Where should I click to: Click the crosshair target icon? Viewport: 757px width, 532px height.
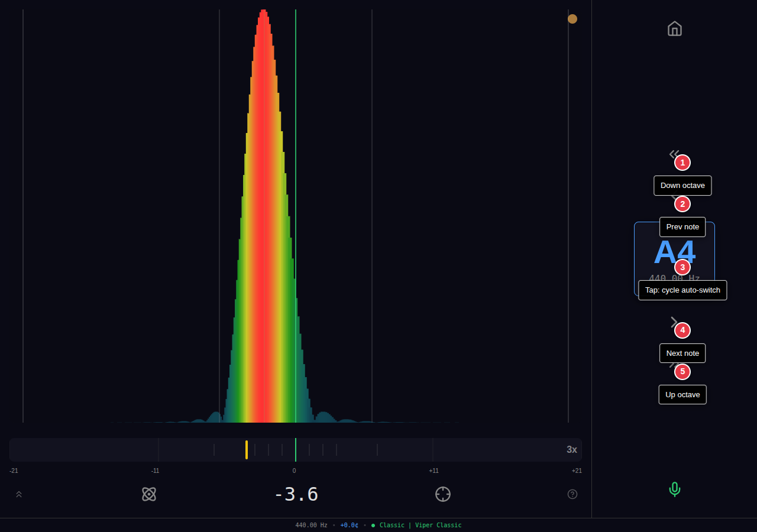(x=443, y=494)
